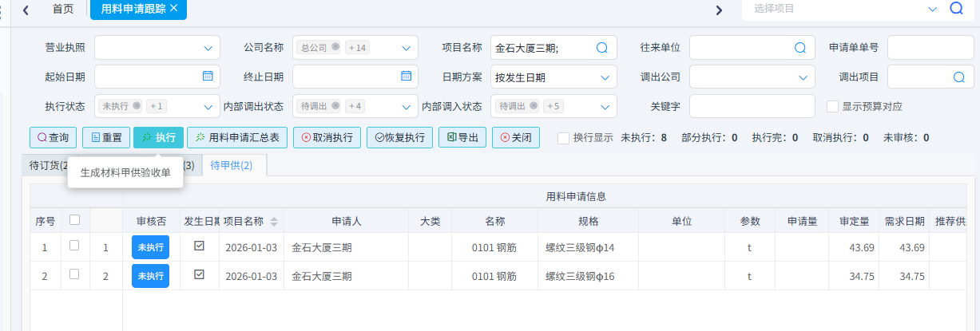Viewport: 980px width, 331px height.
Task: Check the select-all checkbox in table header
Action: (74, 220)
